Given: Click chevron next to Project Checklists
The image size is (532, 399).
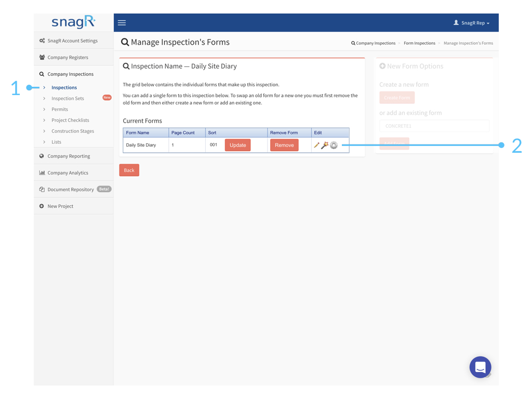Looking at the screenshot, I should pyautogui.click(x=44, y=120).
